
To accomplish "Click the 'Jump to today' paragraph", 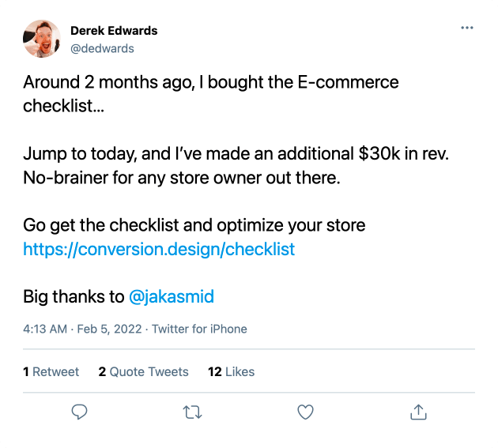I will point(236,165).
